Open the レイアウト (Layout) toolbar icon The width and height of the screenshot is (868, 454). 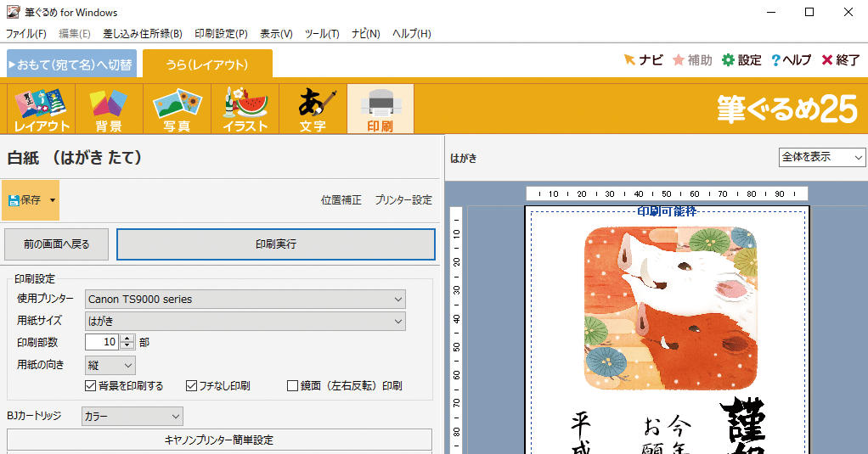click(41, 109)
